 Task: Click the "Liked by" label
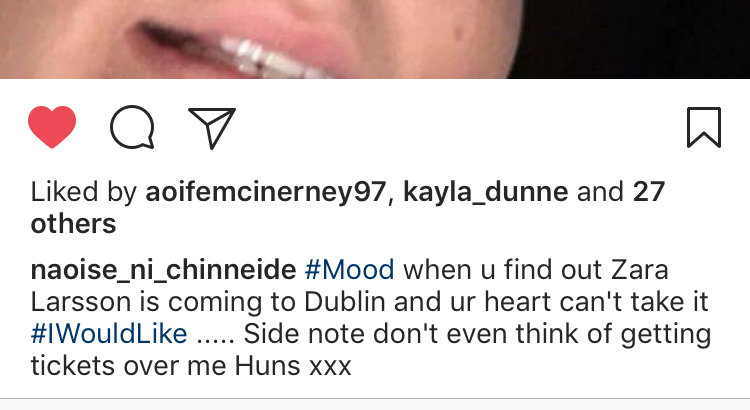pos(84,192)
